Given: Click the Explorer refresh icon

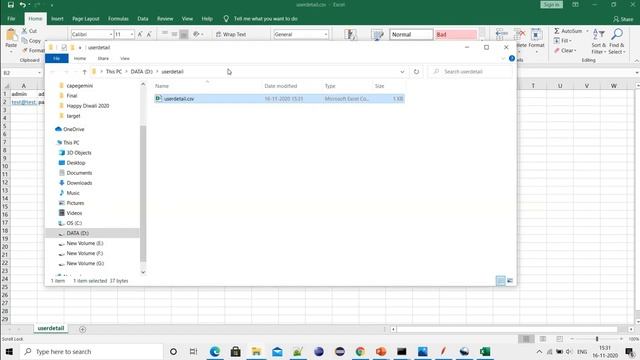Looking at the screenshot, I should pyautogui.click(x=416, y=71).
